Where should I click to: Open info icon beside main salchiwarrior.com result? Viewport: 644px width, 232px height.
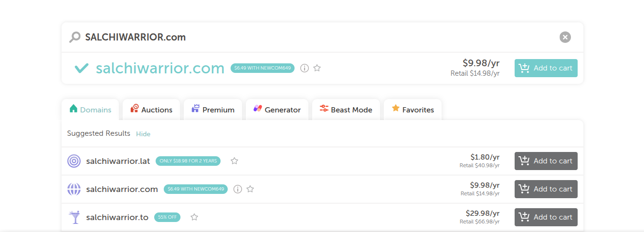coord(305,68)
